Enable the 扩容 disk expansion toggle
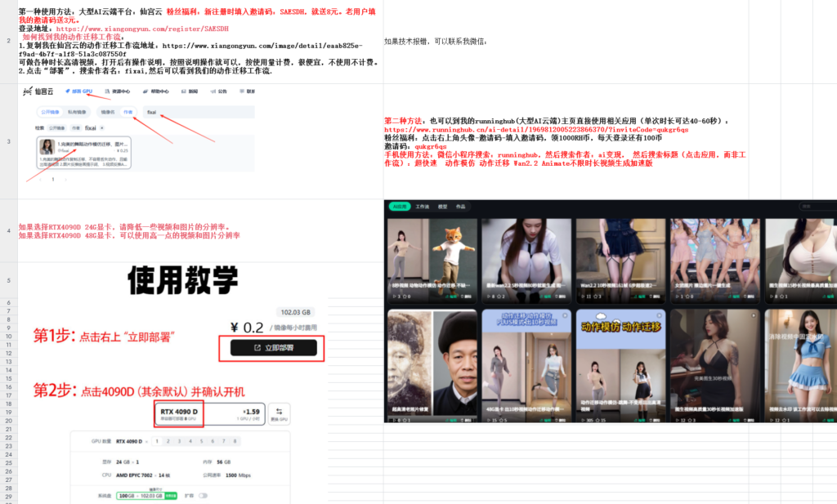The image size is (837, 504). pos(204,495)
